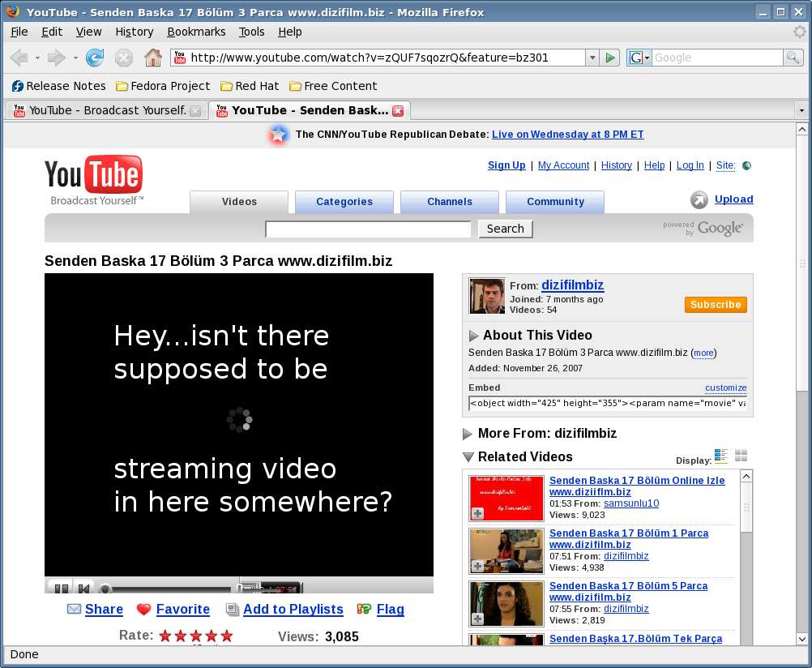The image size is (812, 668).
Task: Open the address bar history dropdown
Action: pos(592,58)
